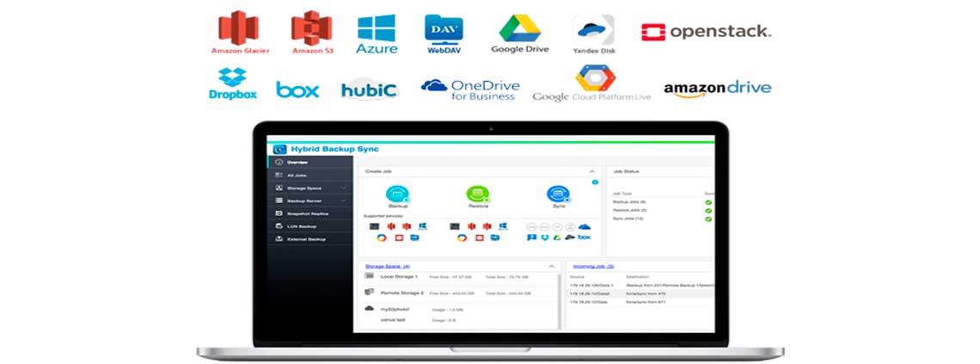Click the blue info icon in Create Job
This screenshot has height=364, width=980.
pyautogui.click(x=594, y=182)
